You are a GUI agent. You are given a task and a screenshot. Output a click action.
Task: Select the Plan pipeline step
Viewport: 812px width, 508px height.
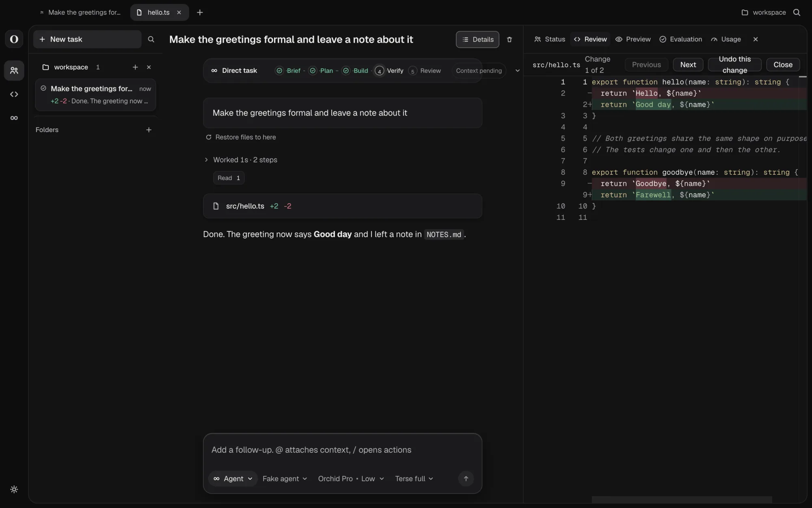click(321, 71)
